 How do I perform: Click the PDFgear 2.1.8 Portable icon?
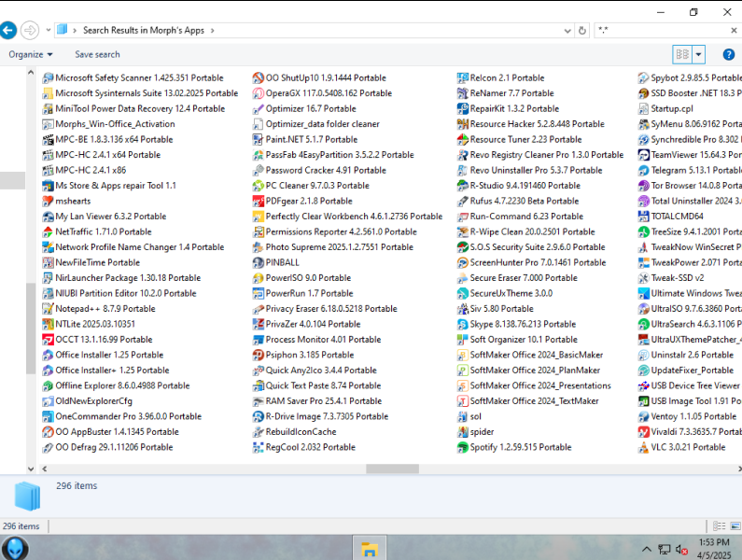258,202
